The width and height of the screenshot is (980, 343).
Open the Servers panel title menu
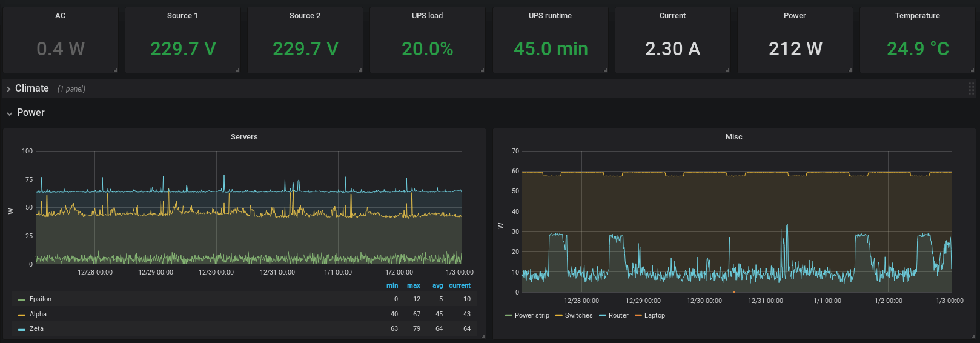(244, 137)
